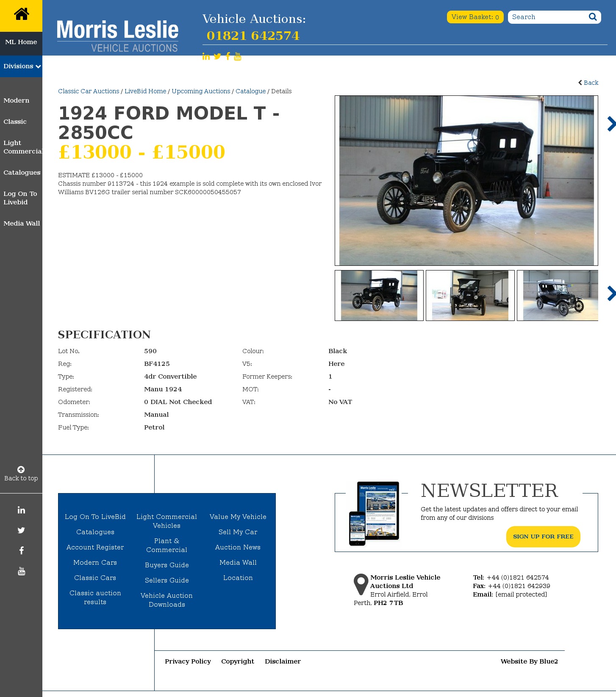
Task: Open footer Modern Cars link
Action: pos(95,563)
